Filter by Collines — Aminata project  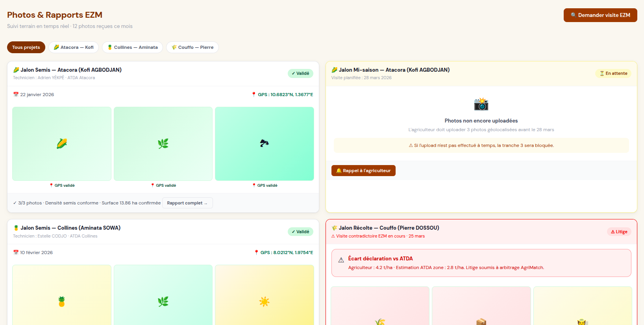pyautogui.click(x=133, y=47)
